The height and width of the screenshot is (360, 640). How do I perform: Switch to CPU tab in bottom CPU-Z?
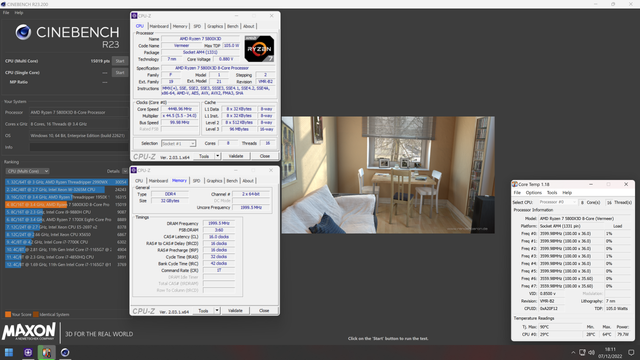[139, 181]
